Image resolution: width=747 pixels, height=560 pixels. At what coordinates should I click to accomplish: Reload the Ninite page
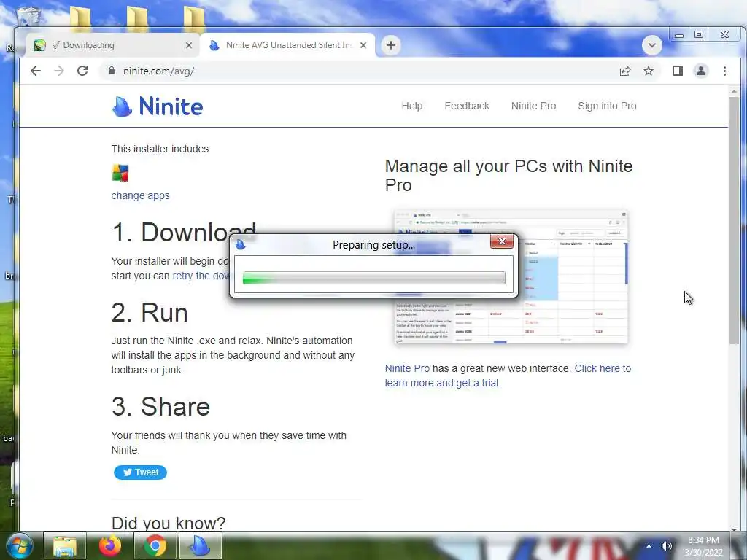coord(82,71)
